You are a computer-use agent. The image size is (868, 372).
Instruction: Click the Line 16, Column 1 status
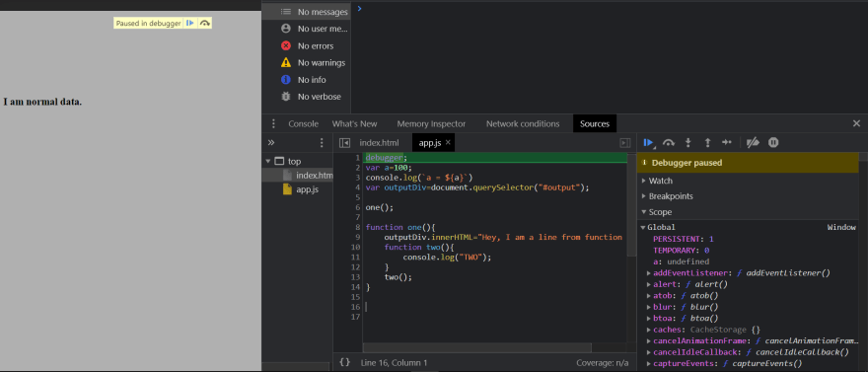(395, 363)
